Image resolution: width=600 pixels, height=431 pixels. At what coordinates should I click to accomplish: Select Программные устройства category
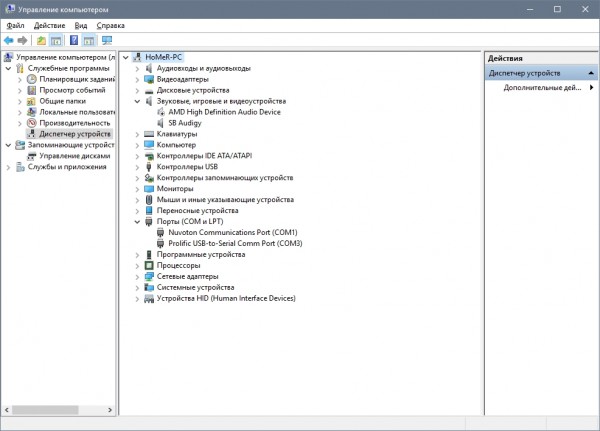tap(201, 255)
